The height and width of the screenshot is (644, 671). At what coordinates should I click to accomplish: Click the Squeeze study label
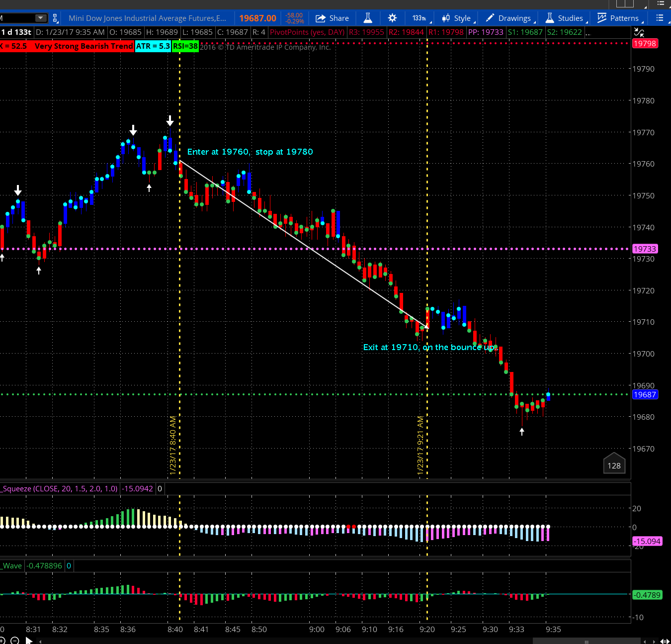point(60,489)
